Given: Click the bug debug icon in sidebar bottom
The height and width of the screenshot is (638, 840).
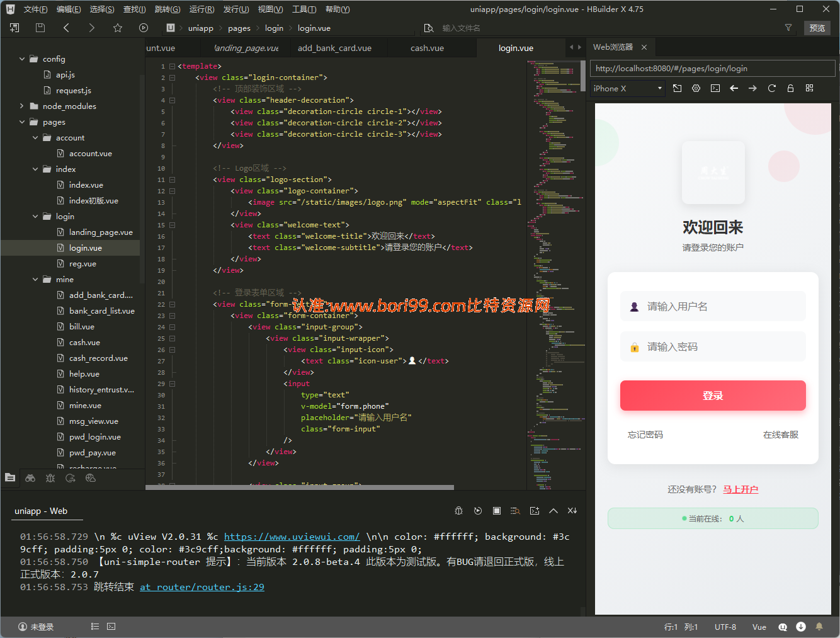Looking at the screenshot, I should (x=50, y=478).
